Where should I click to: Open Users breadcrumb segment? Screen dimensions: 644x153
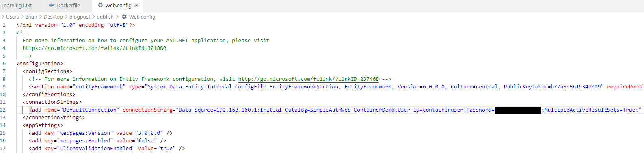click(x=12, y=17)
